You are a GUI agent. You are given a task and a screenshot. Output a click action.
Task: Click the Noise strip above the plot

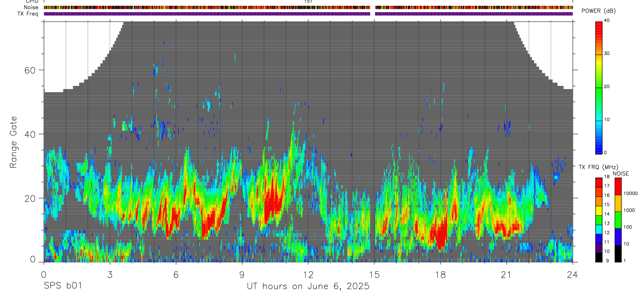pos(308,8)
